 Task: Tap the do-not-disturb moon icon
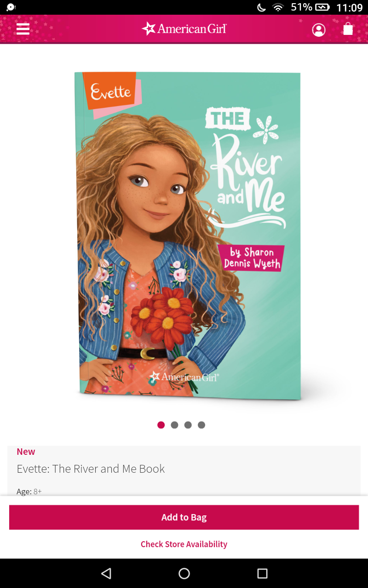(261, 7)
